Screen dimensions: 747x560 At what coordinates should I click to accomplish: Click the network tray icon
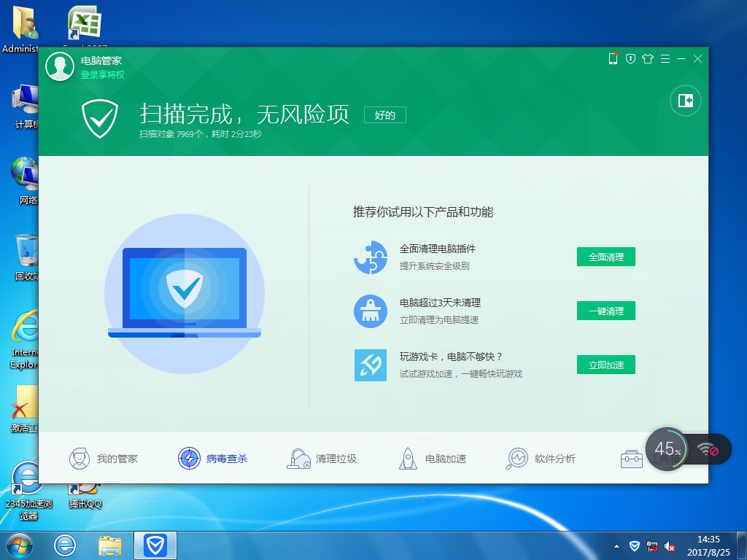(652, 546)
